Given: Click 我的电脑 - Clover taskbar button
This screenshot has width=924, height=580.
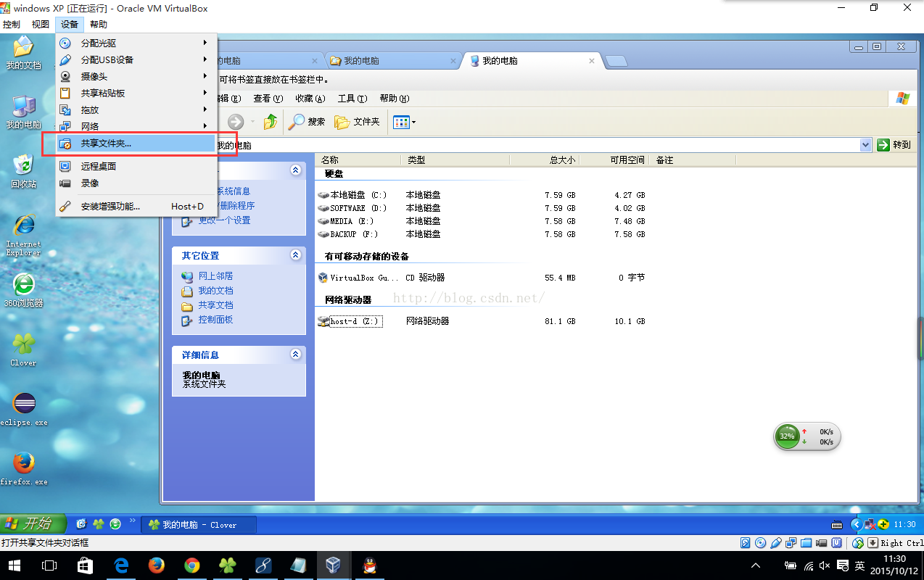Looking at the screenshot, I should 199,524.
